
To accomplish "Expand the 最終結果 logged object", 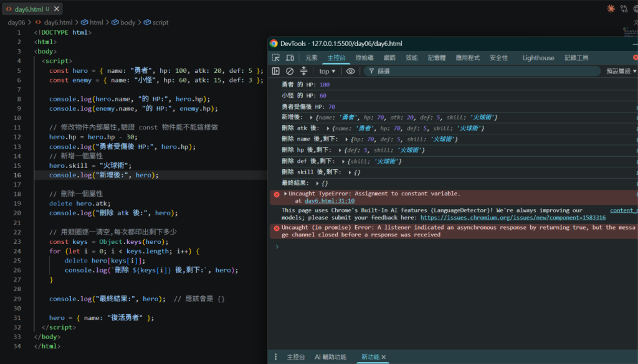I will pyautogui.click(x=317, y=183).
